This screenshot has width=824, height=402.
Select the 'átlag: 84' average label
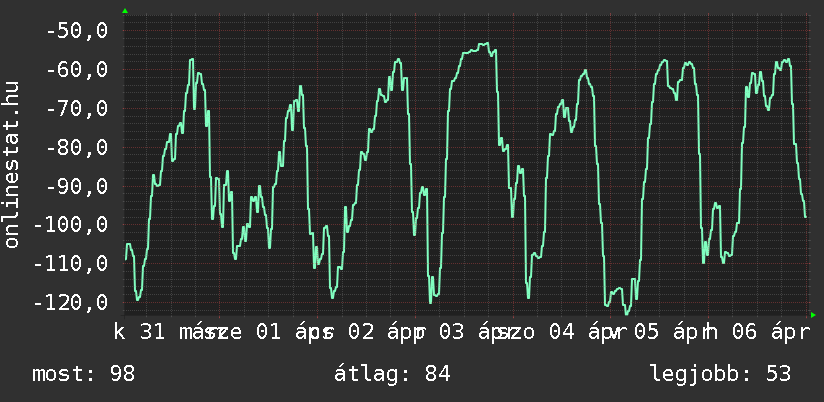click(395, 374)
